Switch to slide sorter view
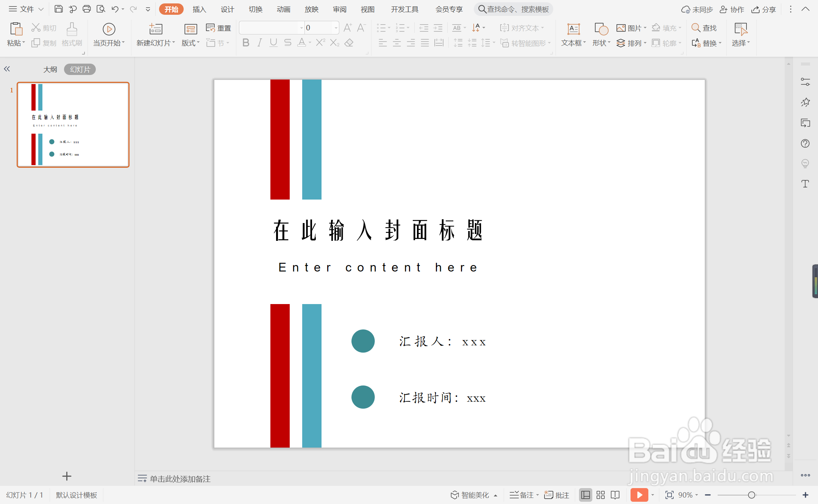 coord(601,495)
